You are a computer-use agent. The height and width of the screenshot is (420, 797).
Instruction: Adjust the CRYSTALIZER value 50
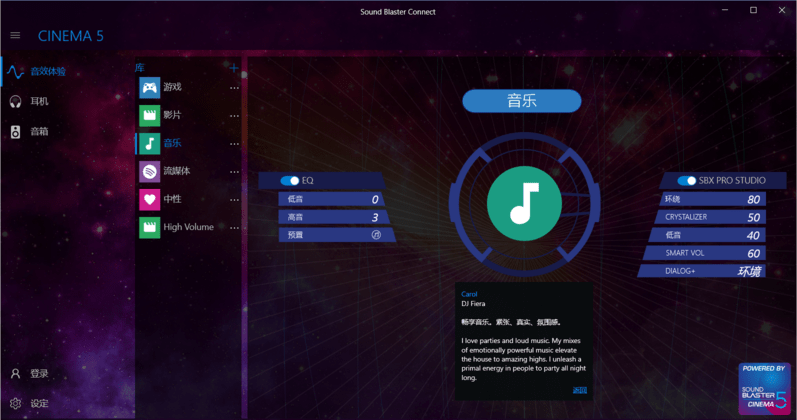(x=753, y=218)
